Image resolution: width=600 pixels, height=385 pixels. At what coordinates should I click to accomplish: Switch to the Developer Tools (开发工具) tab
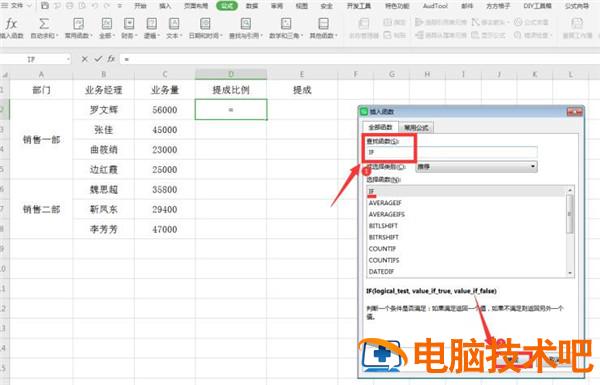coord(359,6)
